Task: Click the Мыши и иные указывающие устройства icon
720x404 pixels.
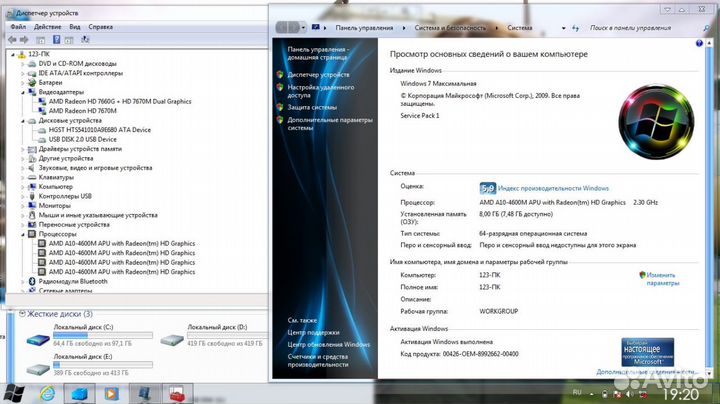Action: click(32, 215)
